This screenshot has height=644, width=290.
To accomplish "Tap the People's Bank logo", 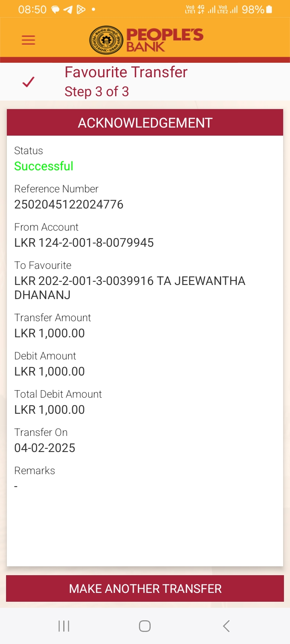I will (x=146, y=40).
